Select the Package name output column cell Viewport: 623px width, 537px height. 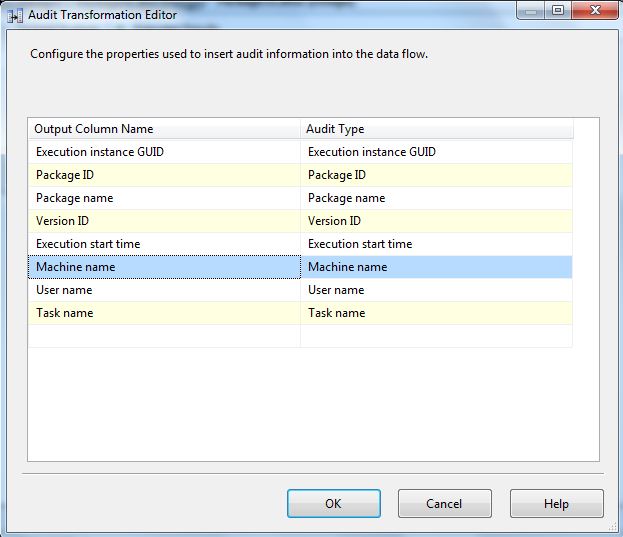pyautogui.click(x=164, y=198)
